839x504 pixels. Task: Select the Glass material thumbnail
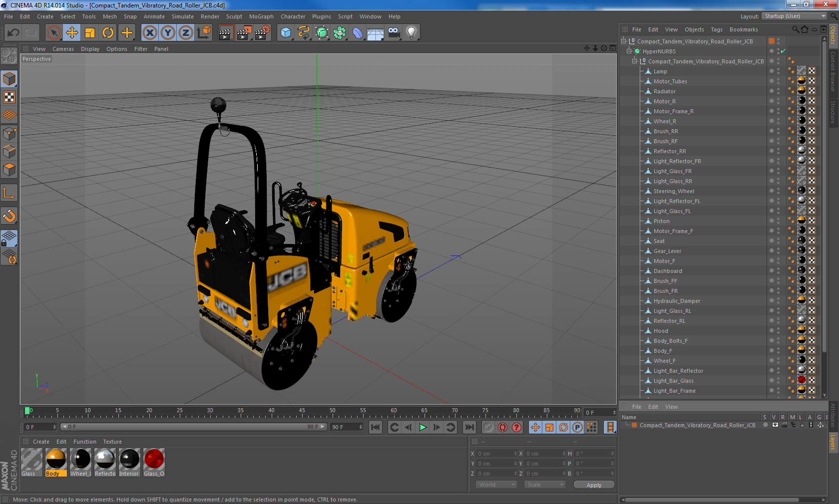(x=31, y=462)
